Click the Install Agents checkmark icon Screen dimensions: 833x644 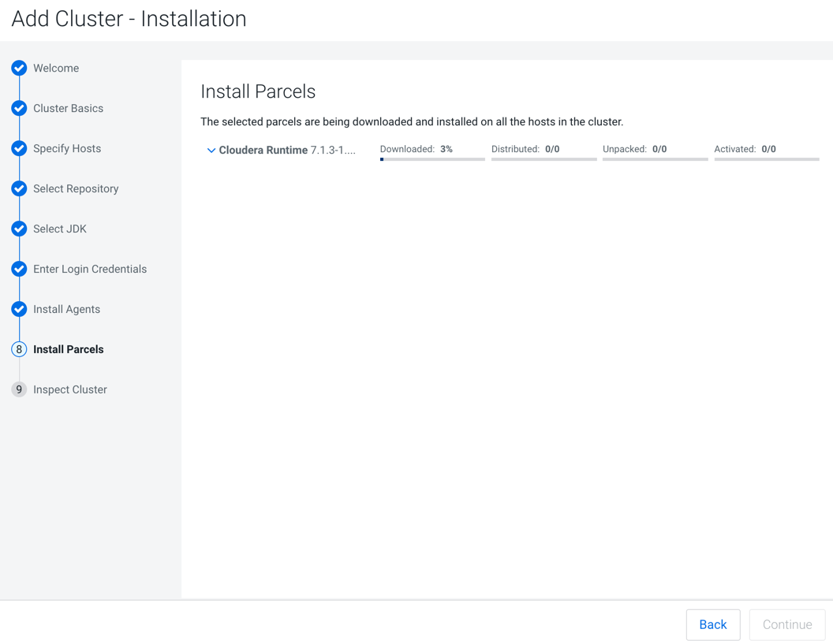coord(19,310)
